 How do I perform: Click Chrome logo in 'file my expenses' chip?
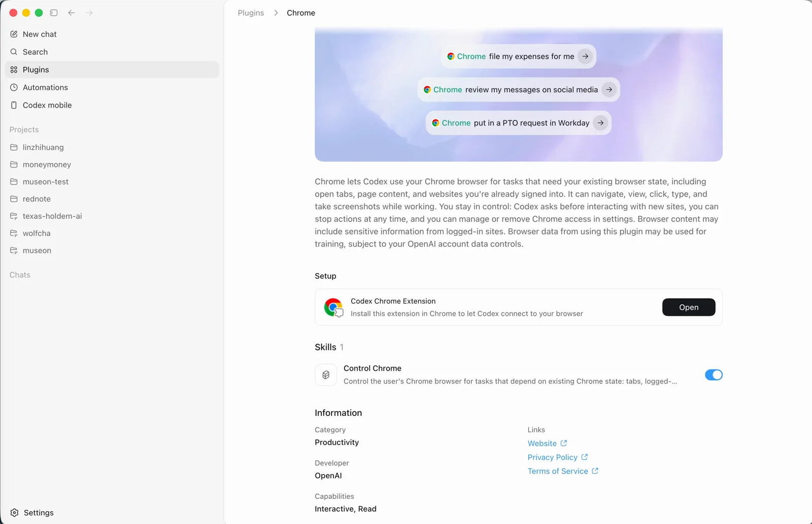coord(451,56)
